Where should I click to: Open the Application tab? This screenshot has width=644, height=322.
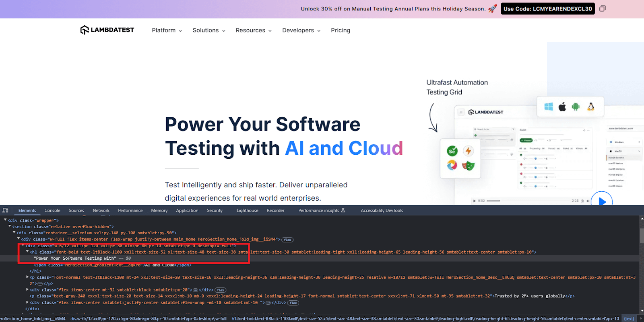point(187,210)
